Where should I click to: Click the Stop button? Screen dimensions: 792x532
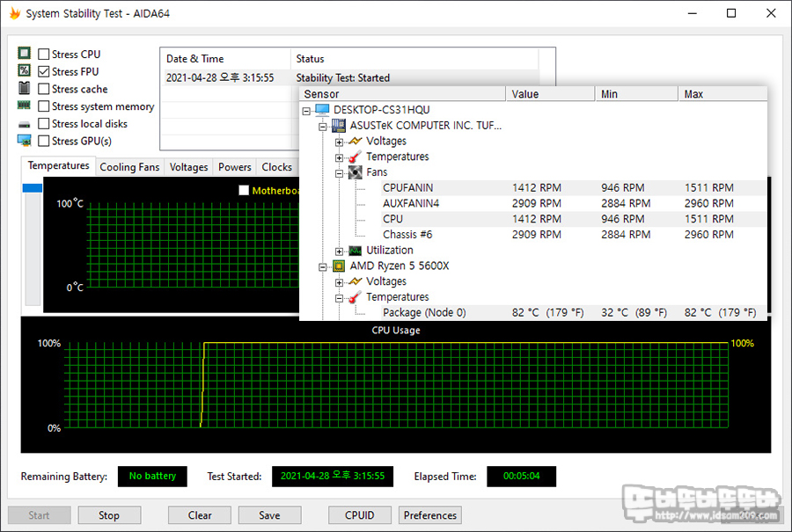tap(109, 514)
